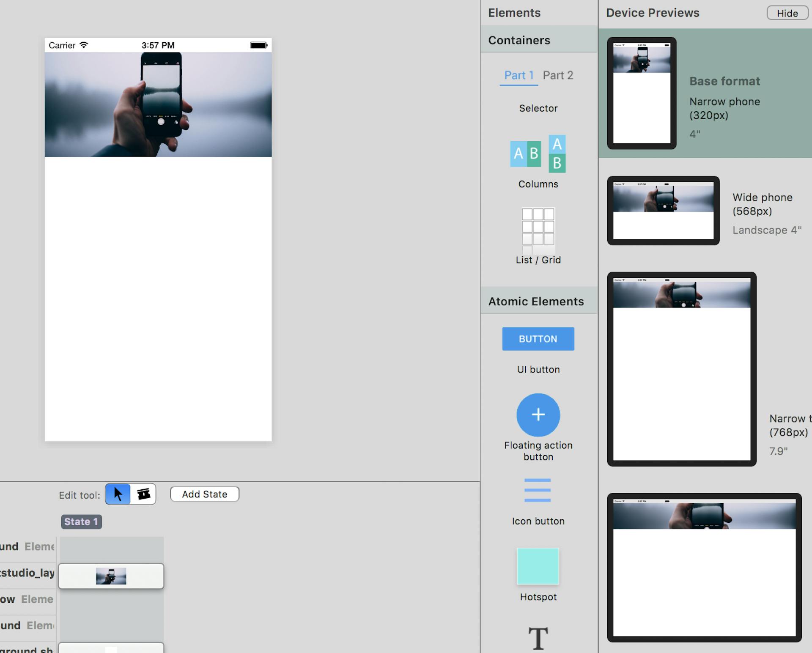This screenshot has height=653, width=812.
Task: Switch to the Part 1 tab
Action: [518, 75]
